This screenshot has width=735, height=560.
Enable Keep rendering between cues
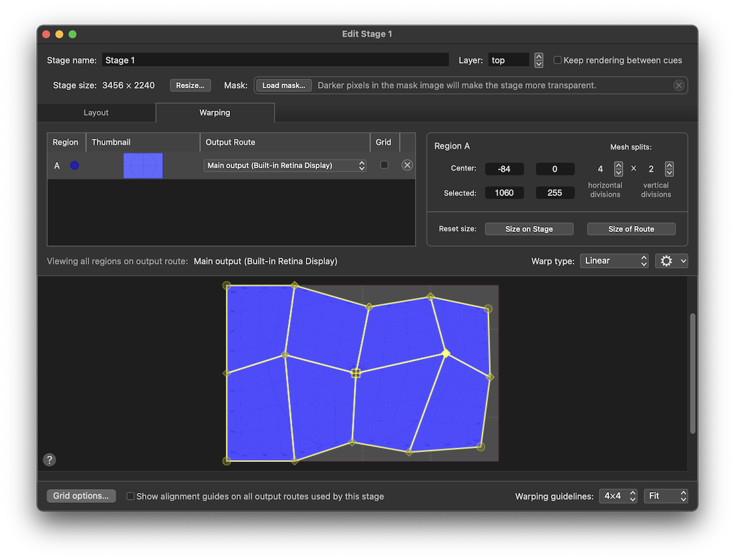(x=558, y=60)
